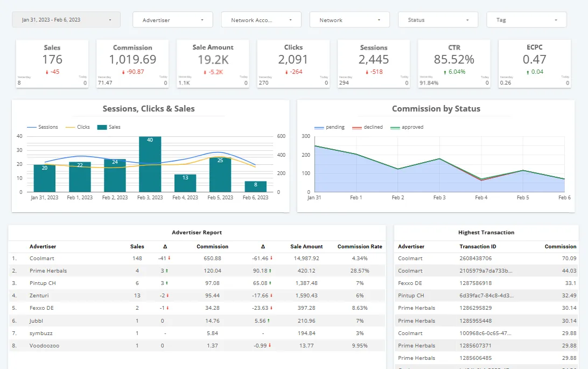Select the Coolmart row in Advertiser Report
The width and height of the screenshot is (588, 369).
pos(42,259)
